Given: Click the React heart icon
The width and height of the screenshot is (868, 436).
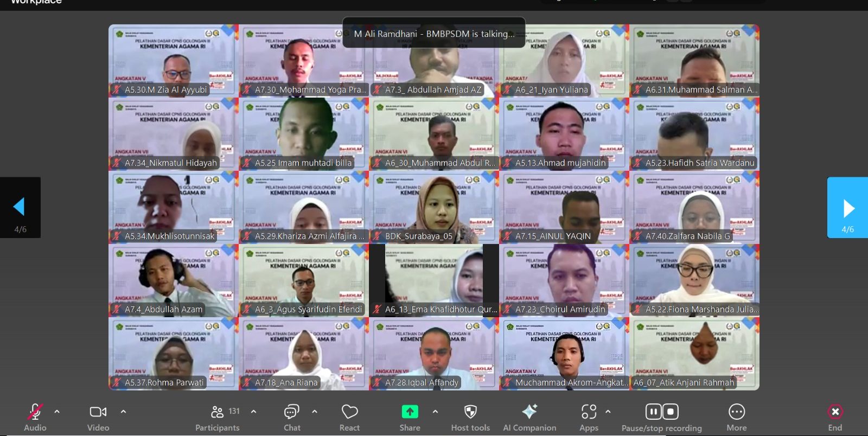Looking at the screenshot, I should (x=349, y=413).
